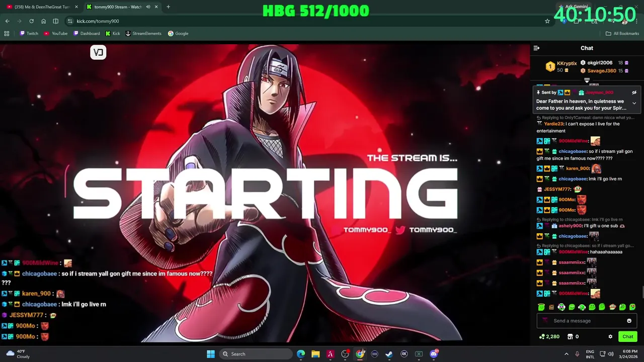Open the Google bookmark
Screen dimensions: 644x362
click(178, 34)
